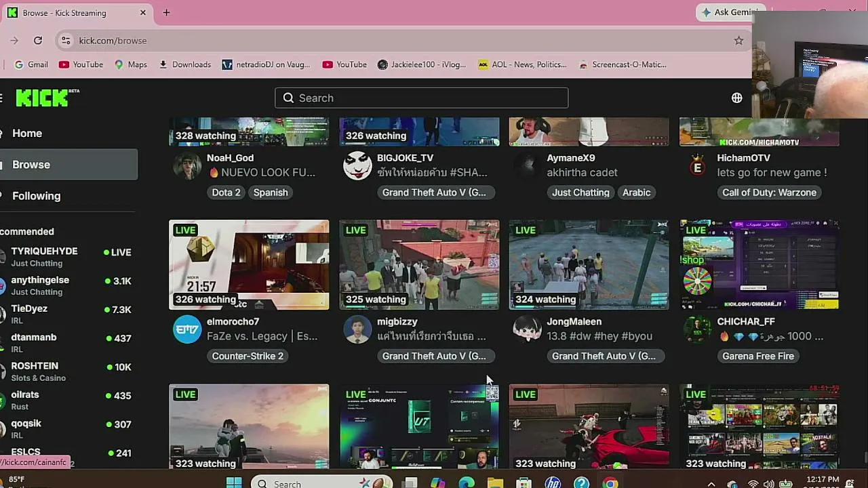Open the AOL - News, Politics bookmark
The image size is (868, 488).
pyautogui.click(x=522, y=64)
